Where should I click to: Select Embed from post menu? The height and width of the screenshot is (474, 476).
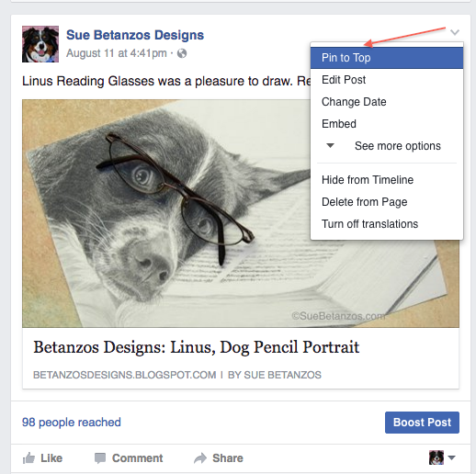[x=387, y=124]
